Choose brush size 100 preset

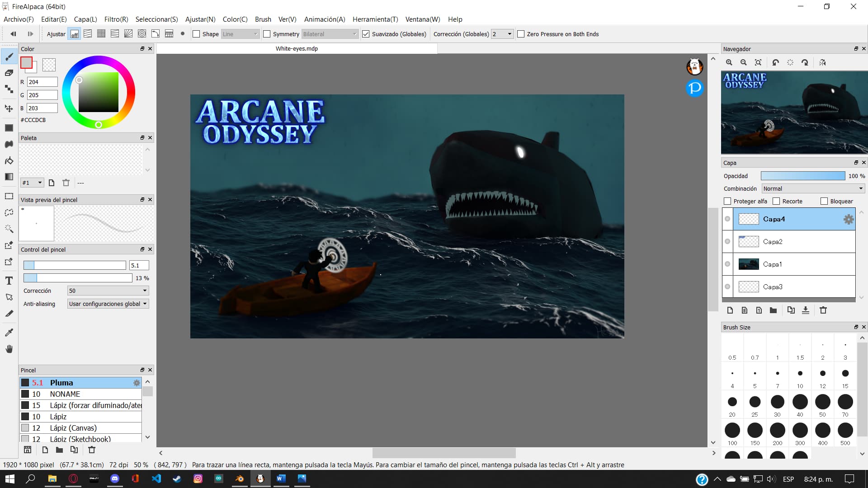(x=732, y=434)
